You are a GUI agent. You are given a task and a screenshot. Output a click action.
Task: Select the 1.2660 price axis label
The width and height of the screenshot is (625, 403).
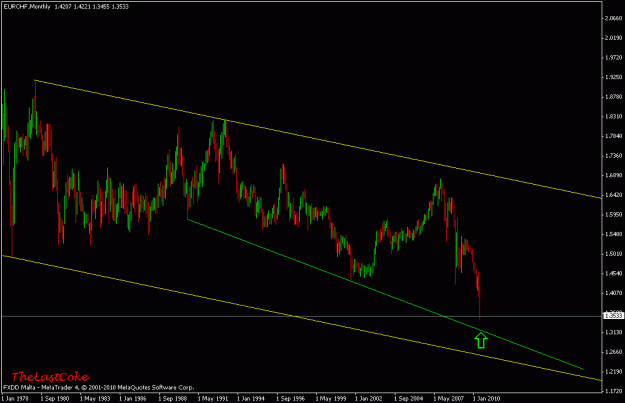pos(613,352)
